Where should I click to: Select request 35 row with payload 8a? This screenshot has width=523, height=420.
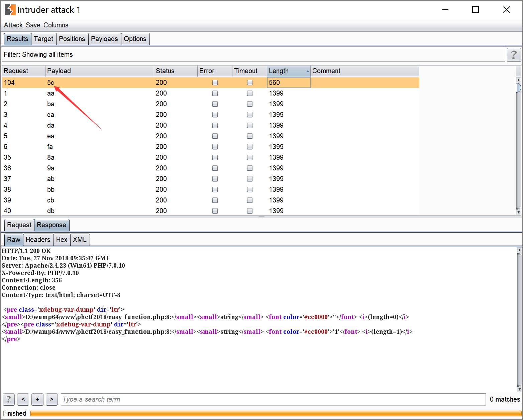(x=211, y=157)
